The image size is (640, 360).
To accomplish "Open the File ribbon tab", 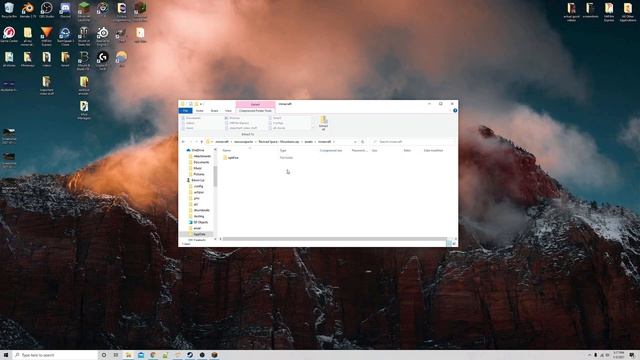I will click(x=185, y=111).
